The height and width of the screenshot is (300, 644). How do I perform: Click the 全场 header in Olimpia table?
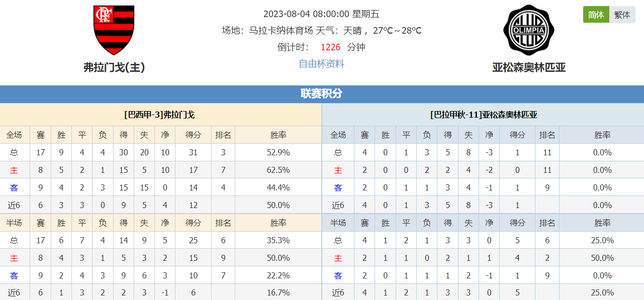click(x=338, y=135)
